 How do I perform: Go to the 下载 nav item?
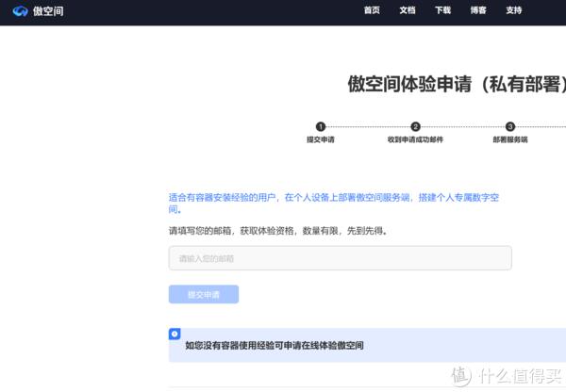442,10
